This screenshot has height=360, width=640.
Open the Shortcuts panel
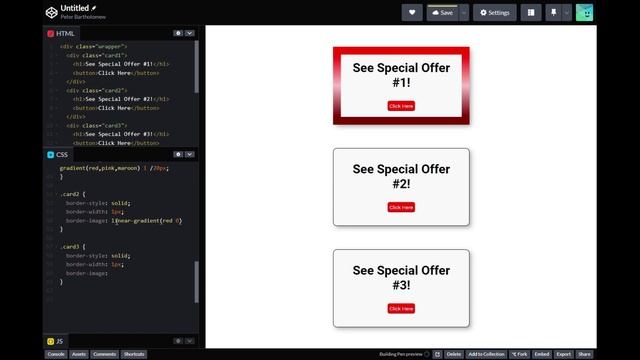tap(134, 354)
